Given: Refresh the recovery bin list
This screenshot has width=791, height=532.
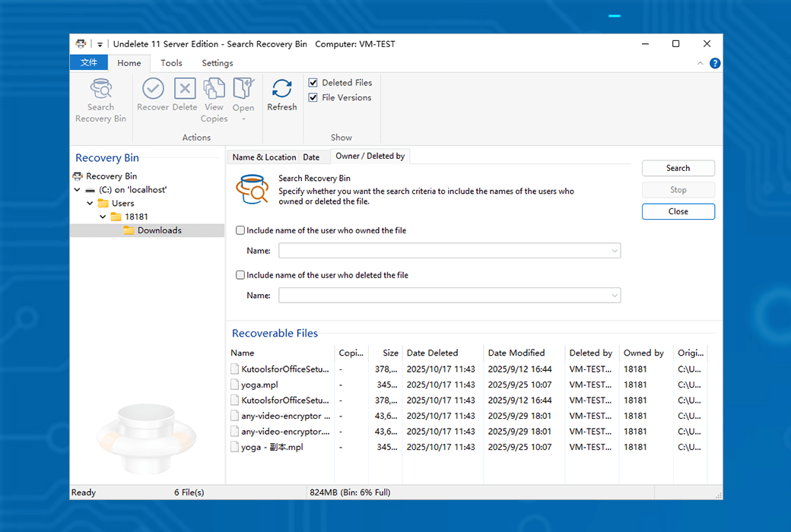Looking at the screenshot, I should point(281,89).
